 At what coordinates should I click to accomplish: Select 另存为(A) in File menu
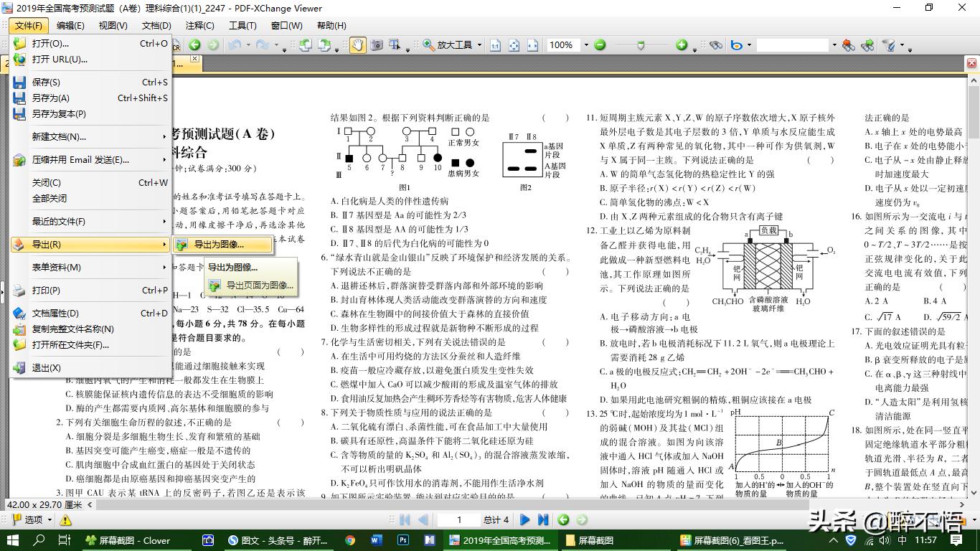[50, 98]
